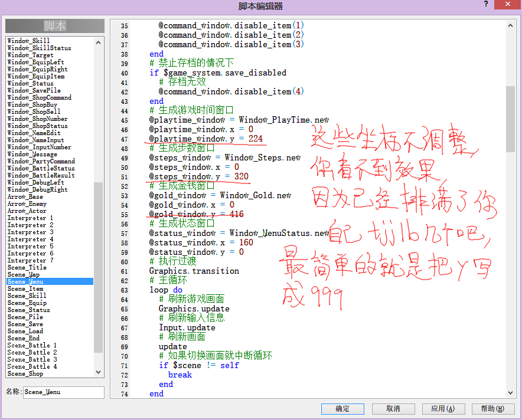Select Window_BattleResult script

pos(41,175)
